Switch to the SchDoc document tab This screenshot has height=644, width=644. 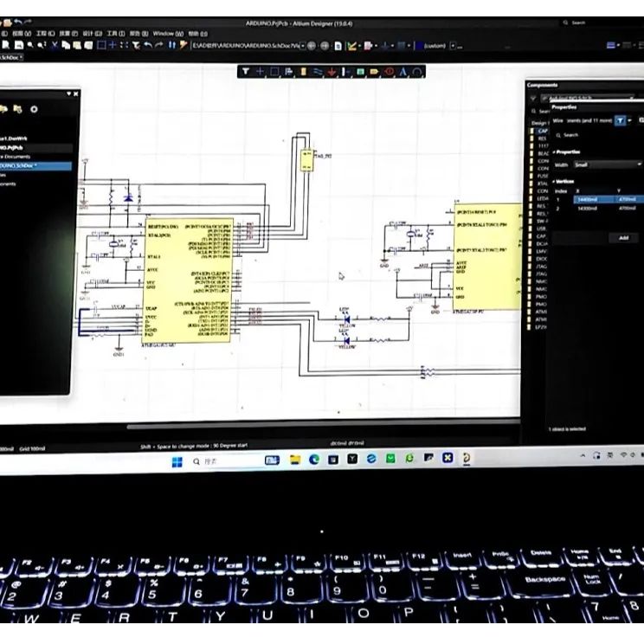click(x=11, y=57)
